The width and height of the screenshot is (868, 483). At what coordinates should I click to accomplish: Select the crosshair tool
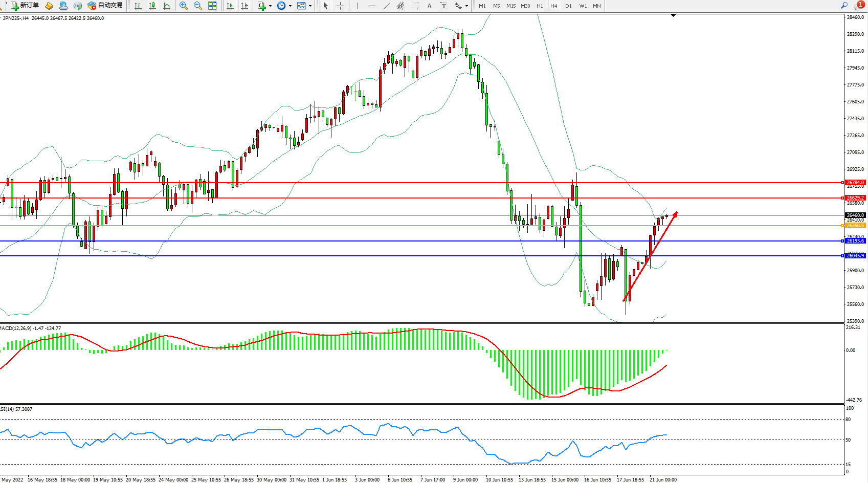click(340, 6)
